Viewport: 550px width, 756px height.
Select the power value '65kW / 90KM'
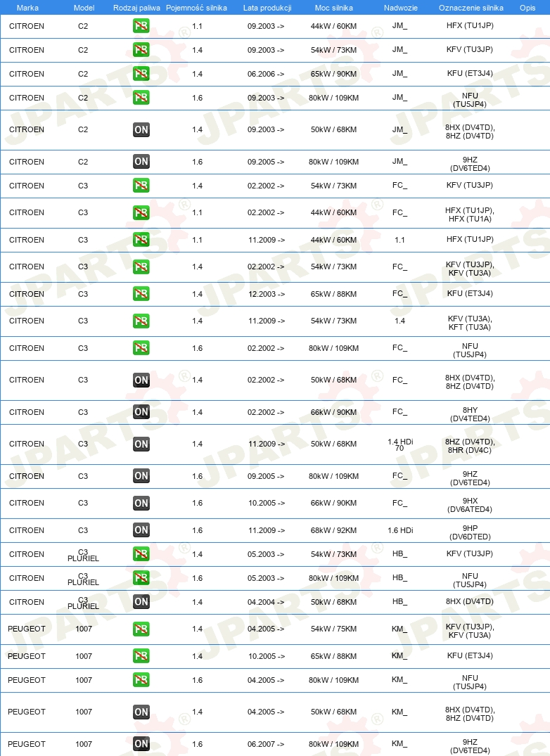pyautogui.click(x=333, y=75)
